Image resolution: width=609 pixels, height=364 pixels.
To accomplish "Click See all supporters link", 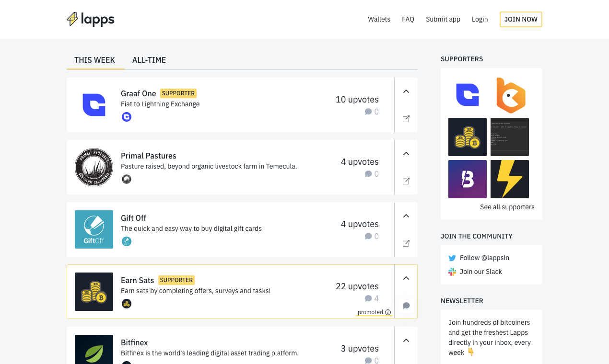I will [x=507, y=207].
